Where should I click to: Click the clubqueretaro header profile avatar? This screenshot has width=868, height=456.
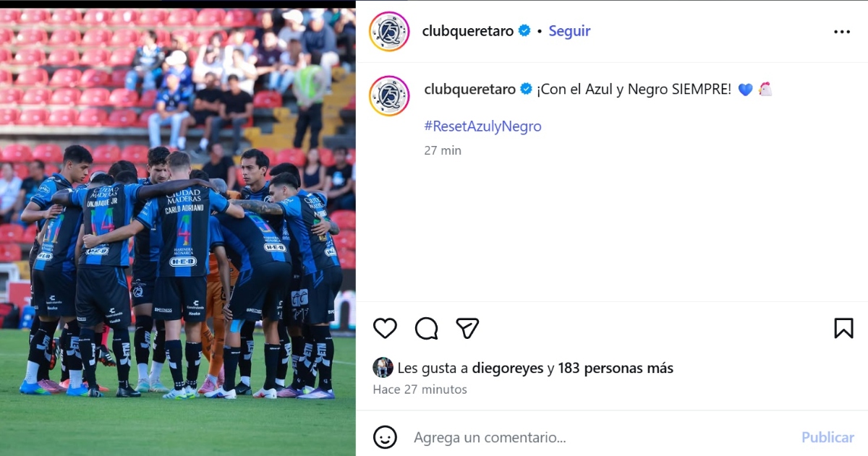click(389, 32)
